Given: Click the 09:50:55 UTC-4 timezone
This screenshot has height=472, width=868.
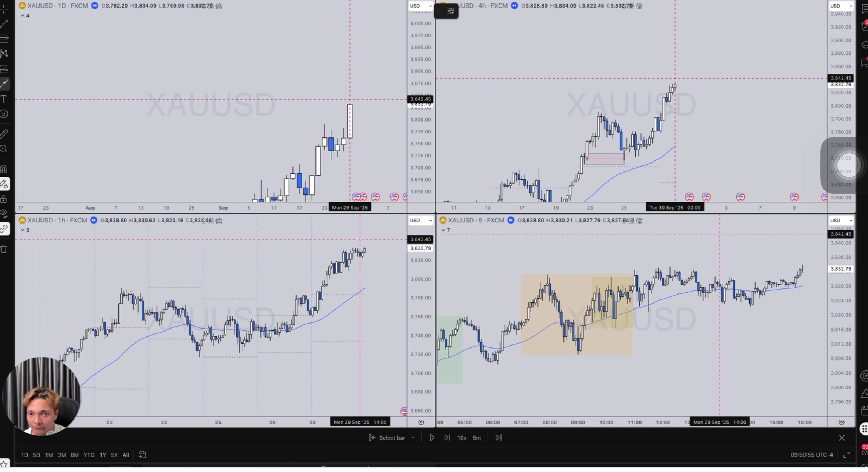Looking at the screenshot, I should pyautogui.click(x=811, y=455).
